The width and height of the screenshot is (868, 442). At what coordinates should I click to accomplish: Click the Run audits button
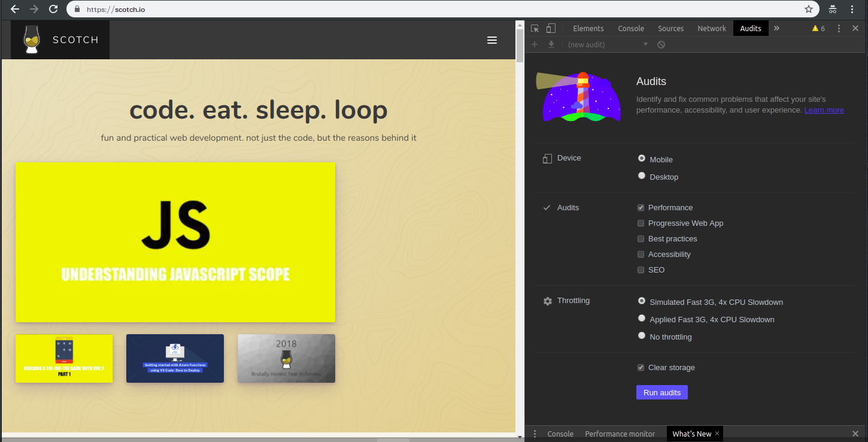tap(661, 392)
